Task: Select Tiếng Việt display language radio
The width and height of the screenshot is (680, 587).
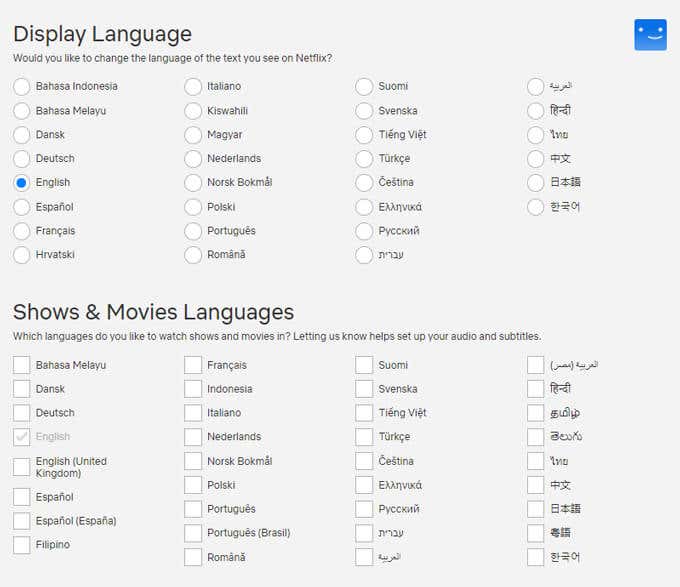Action: tap(364, 134)
